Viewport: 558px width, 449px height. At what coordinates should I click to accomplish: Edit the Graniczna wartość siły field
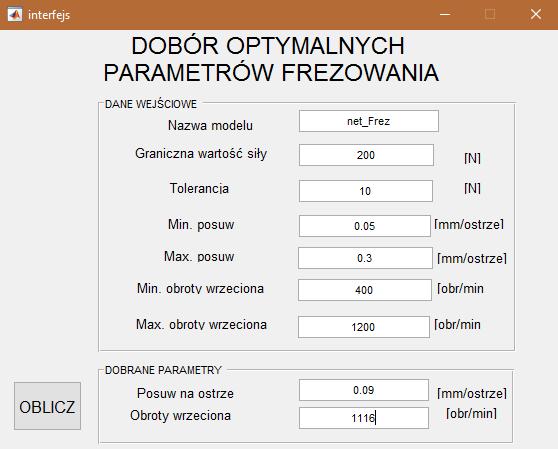[366, 155]
